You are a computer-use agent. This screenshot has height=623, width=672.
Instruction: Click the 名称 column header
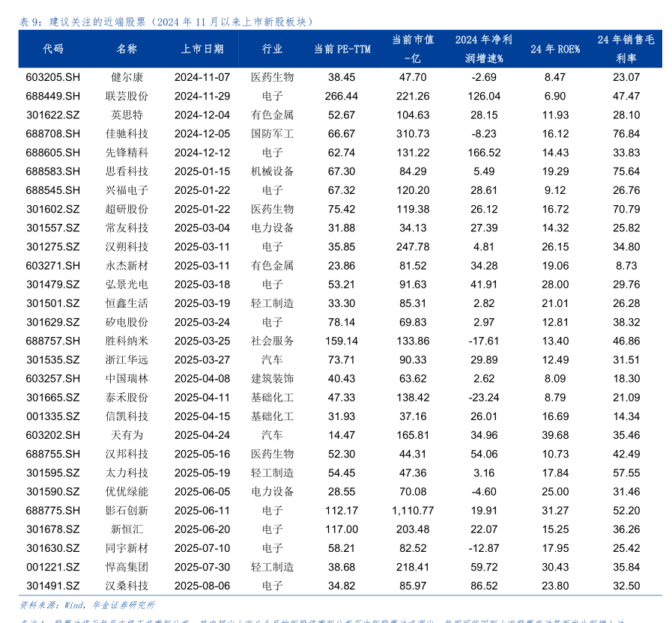tap(127, 49)
